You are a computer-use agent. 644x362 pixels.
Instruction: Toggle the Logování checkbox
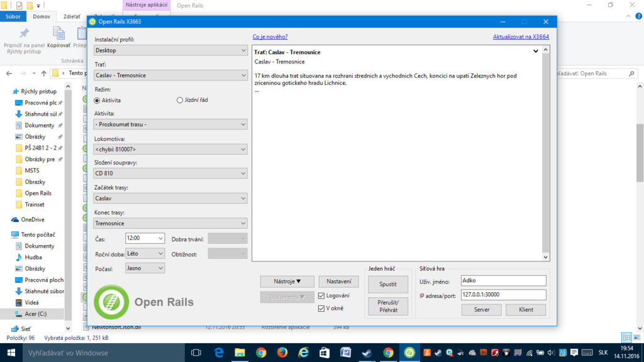[322, 295]
